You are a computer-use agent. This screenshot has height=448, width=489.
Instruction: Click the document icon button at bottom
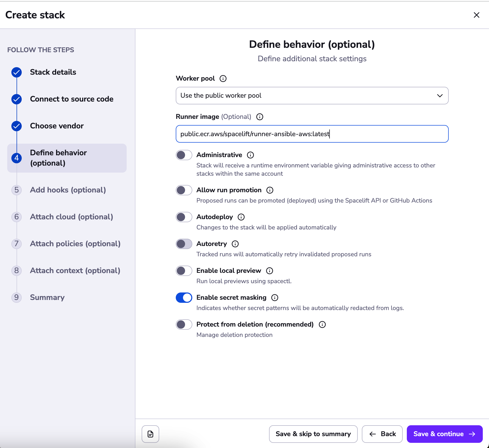coord(150,434)
